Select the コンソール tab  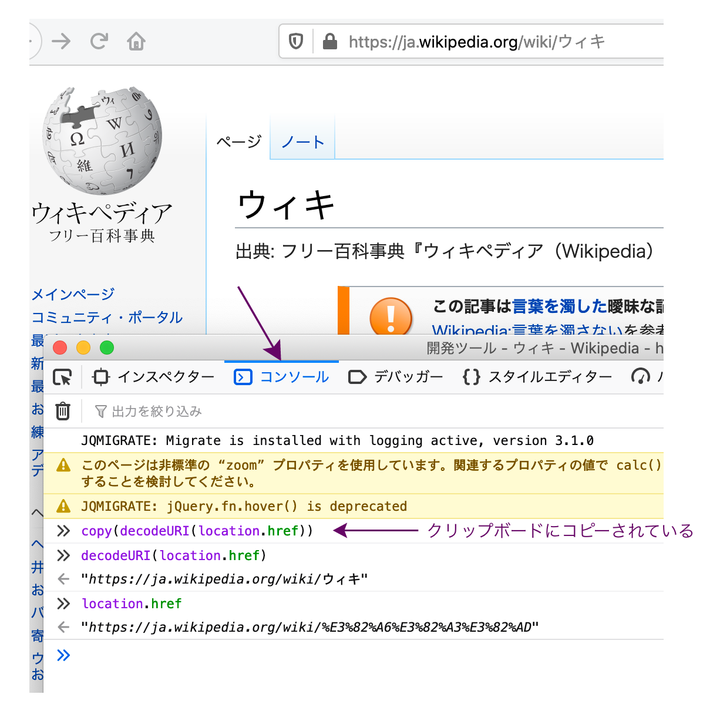(282, 377)
